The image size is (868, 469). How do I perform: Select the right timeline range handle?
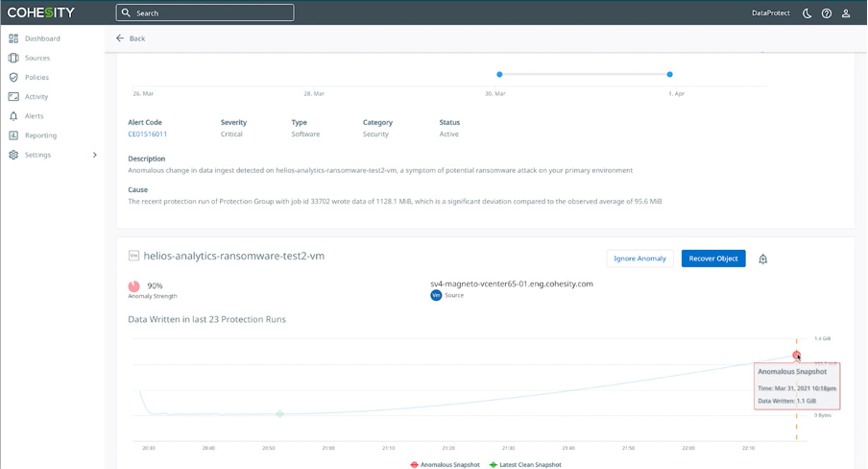point(670,74)
